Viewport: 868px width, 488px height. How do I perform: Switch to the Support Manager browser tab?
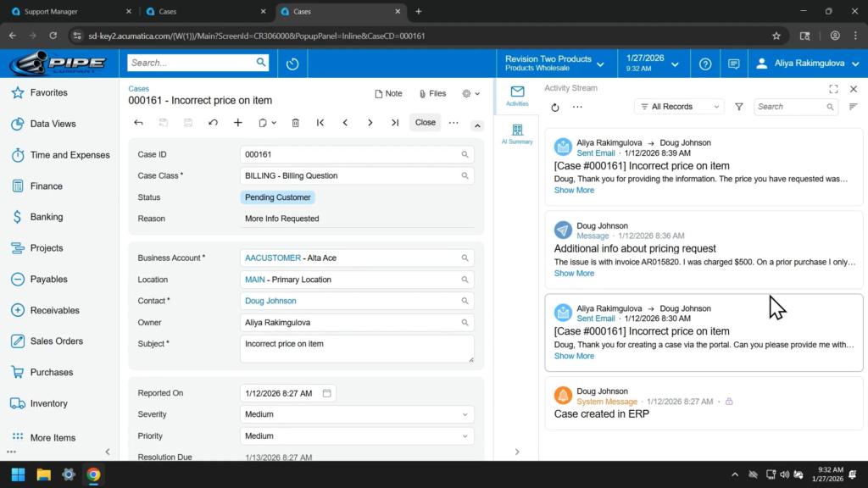click(x=68, y=12)
